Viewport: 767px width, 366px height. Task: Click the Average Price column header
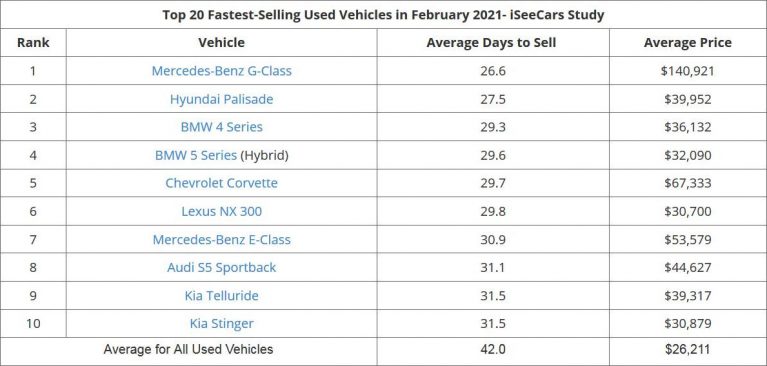688,43
